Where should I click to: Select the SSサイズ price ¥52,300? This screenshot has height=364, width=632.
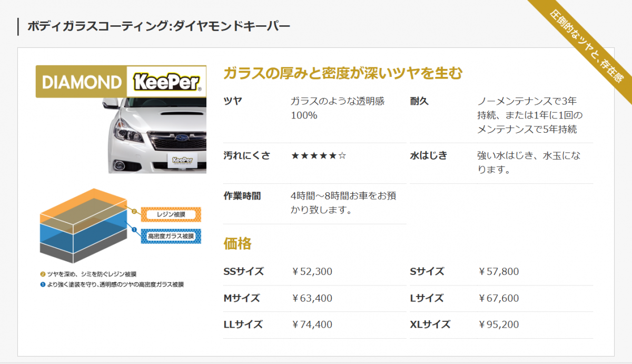click(x=312, y=272)
